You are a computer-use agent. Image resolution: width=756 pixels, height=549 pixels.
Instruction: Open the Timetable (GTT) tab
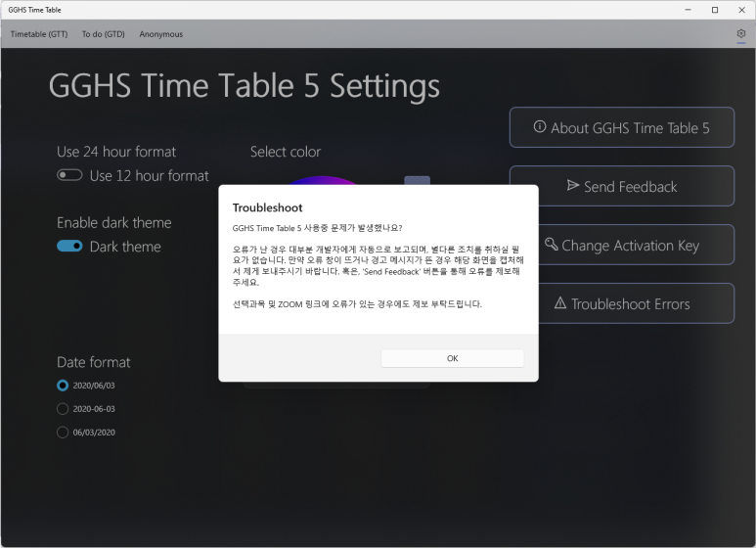click(39, 34)
